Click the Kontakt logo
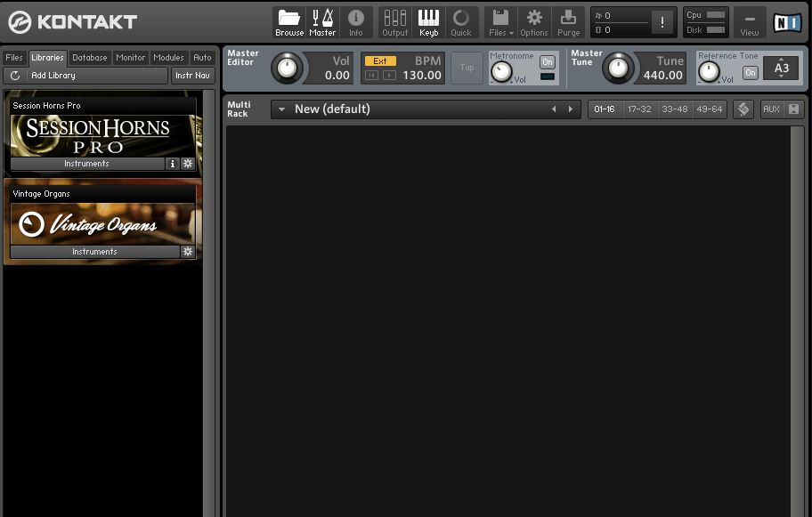Screen dimensions: 812x517 tap(72, 21)
